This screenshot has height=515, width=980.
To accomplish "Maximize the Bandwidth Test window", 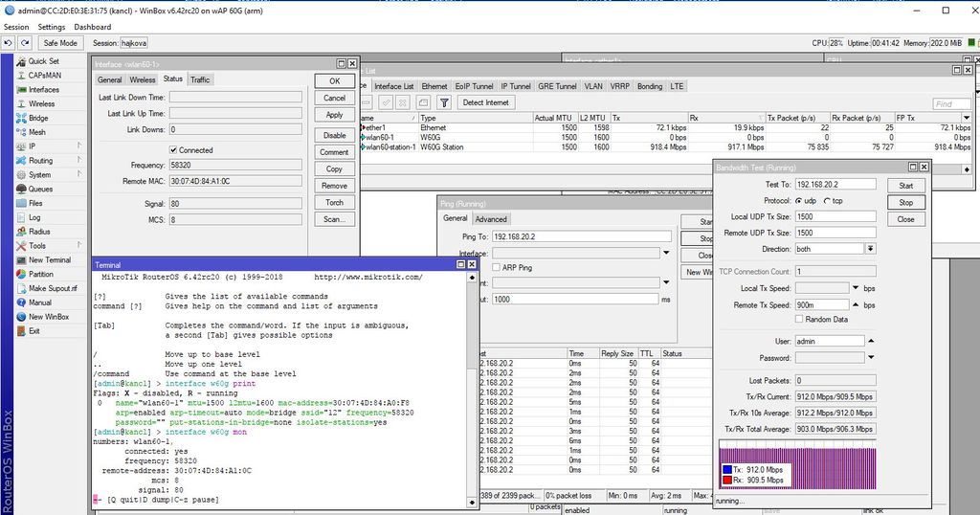I will coord(912,167).
